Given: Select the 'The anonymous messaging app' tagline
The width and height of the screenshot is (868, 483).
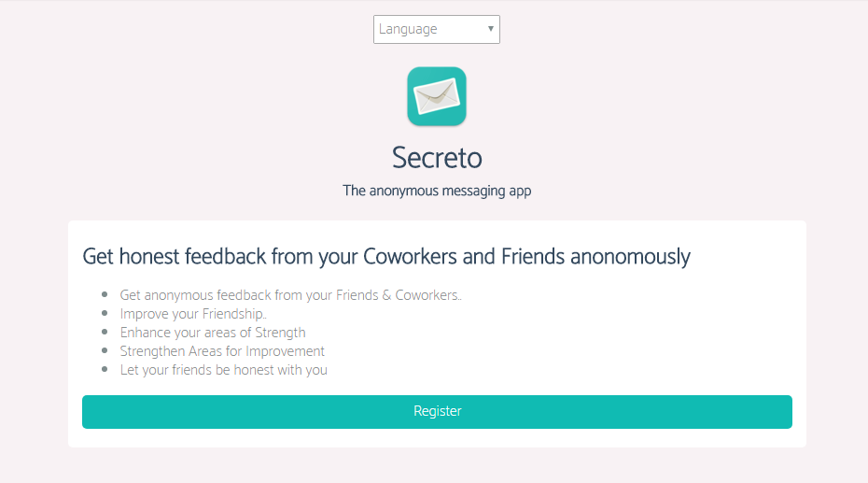Looking at the screenshot, I should [x=437, y=192].
